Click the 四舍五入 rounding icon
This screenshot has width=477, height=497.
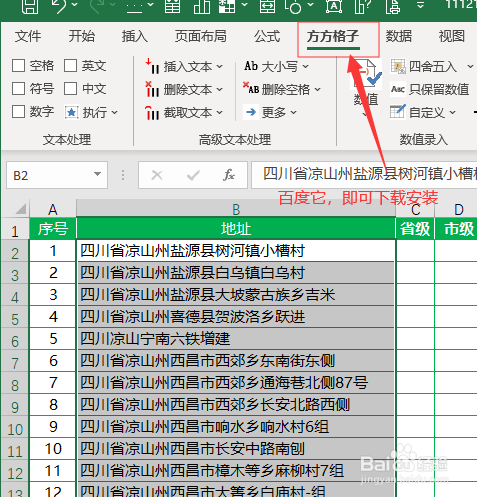[x=398, y=66]
